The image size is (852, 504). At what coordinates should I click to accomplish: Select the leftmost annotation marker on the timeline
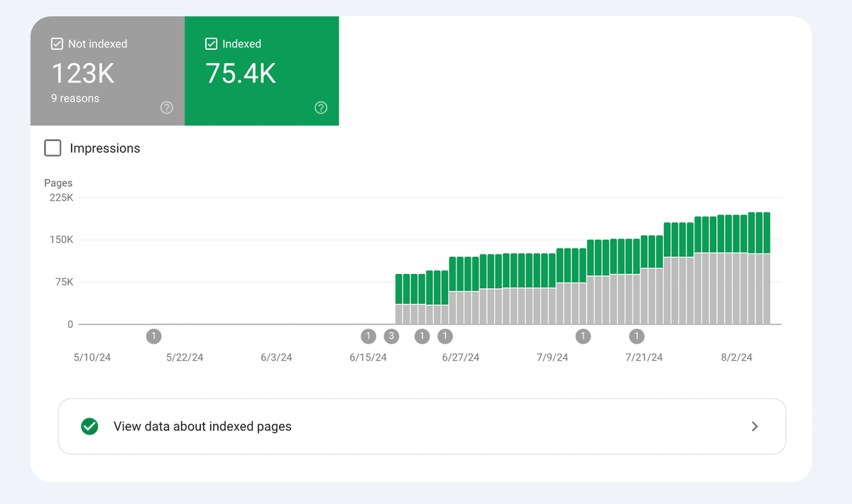tap(153, 336)
